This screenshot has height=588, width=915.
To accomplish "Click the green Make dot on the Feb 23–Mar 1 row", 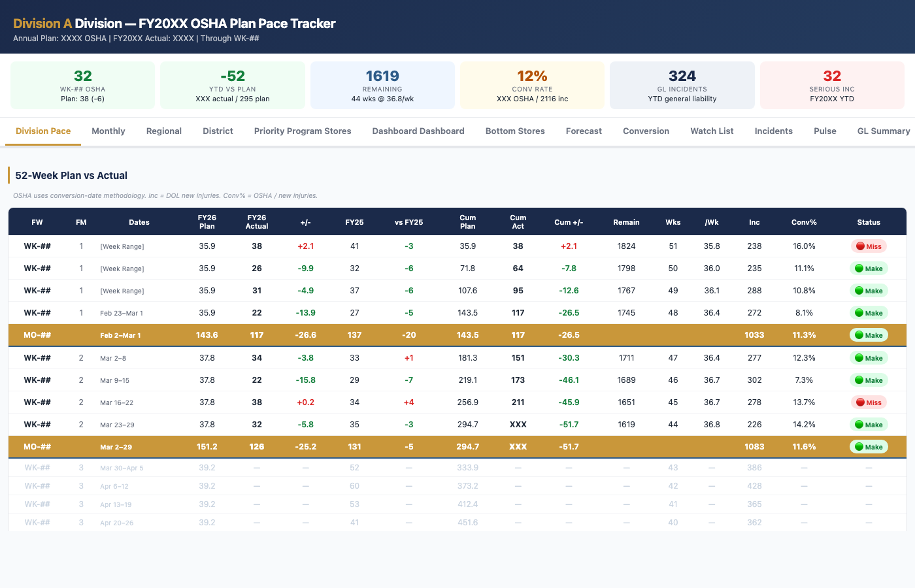I will point(869,313).
